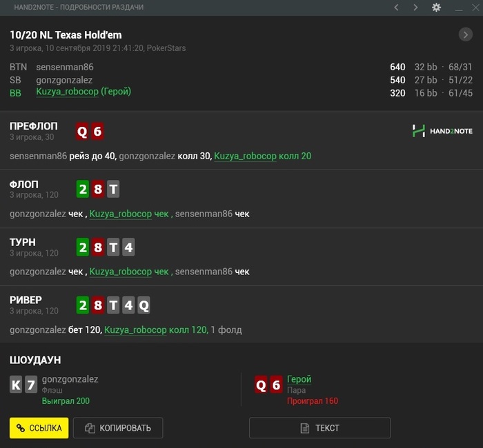Image resolution: width=483 pixels, height=448 pixels.
Task: Click Hero's red 6 card at showdown
Action: click(276, 385)
